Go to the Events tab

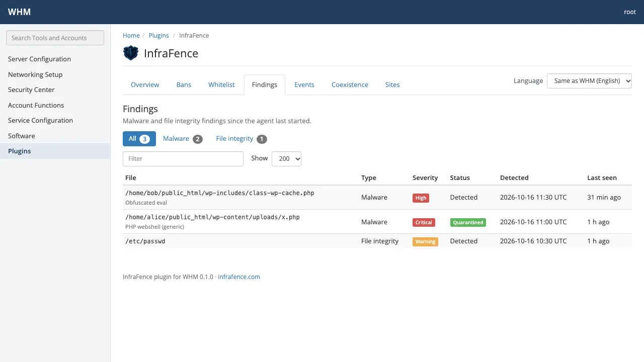pos(304,84)
